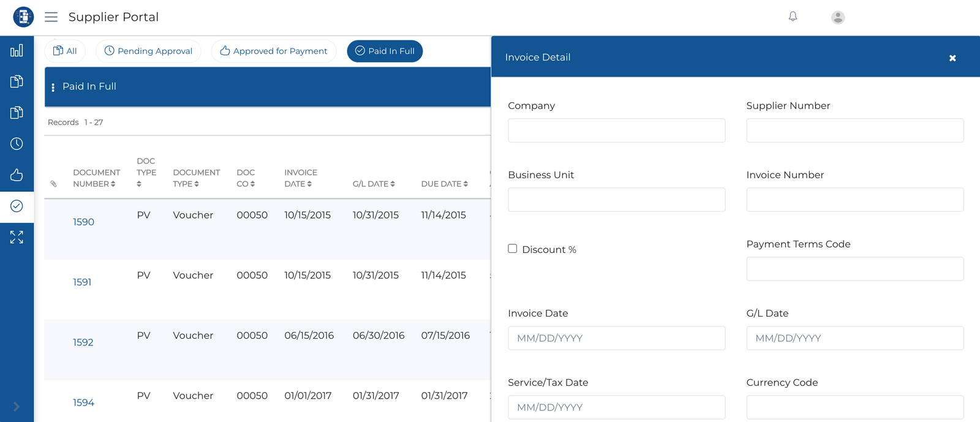Close the Invoice Detail panel
Image resolution: width=980 pixels, height=422 pixels.
pyautogui.click(x=952, y=58)
